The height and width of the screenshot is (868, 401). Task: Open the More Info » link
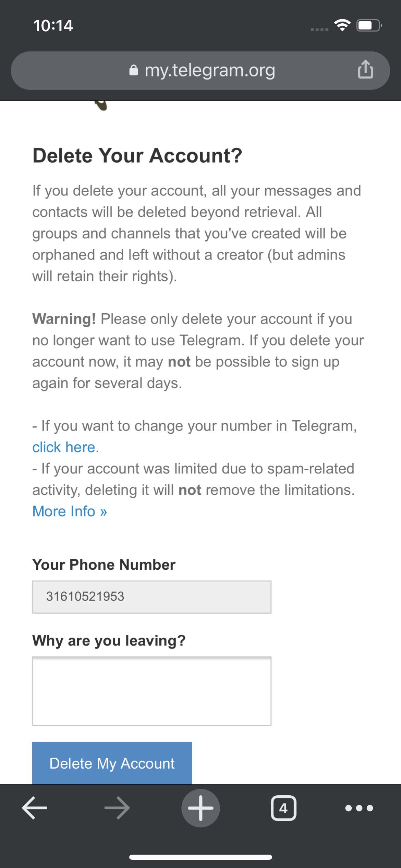tap(70, 511)
